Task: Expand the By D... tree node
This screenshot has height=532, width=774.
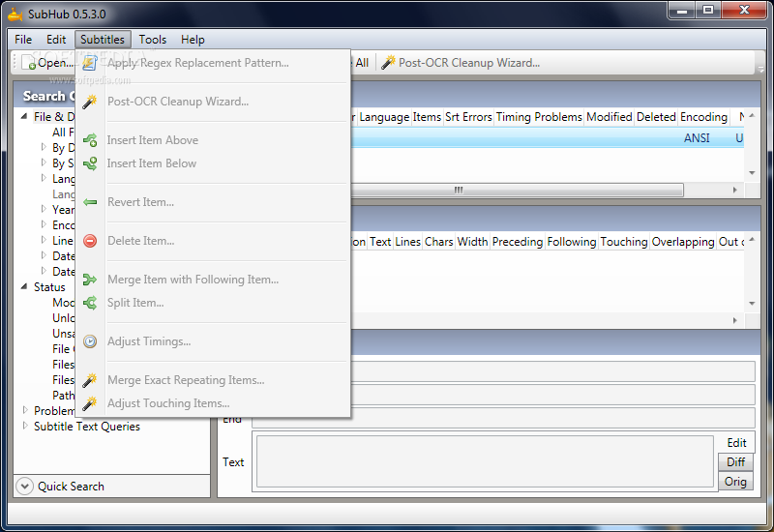Action: pos(44,147)
